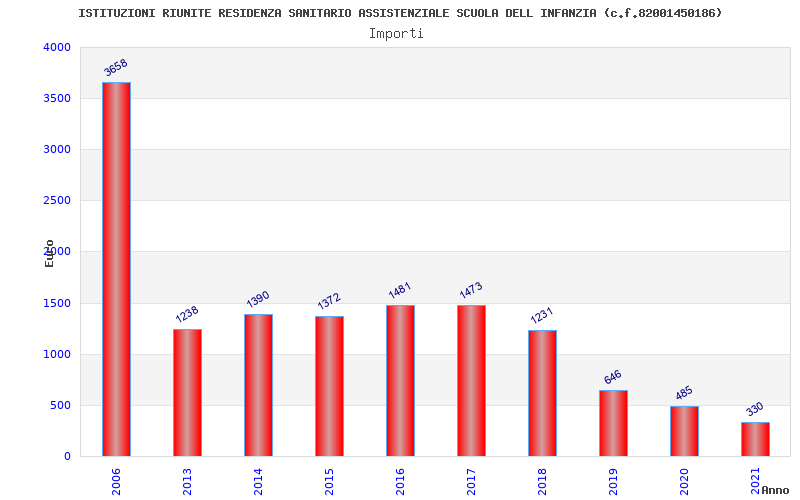The height and width of the screenshot is (500, 800).
Task: Select the value label 1372
Action: (329, 301)
